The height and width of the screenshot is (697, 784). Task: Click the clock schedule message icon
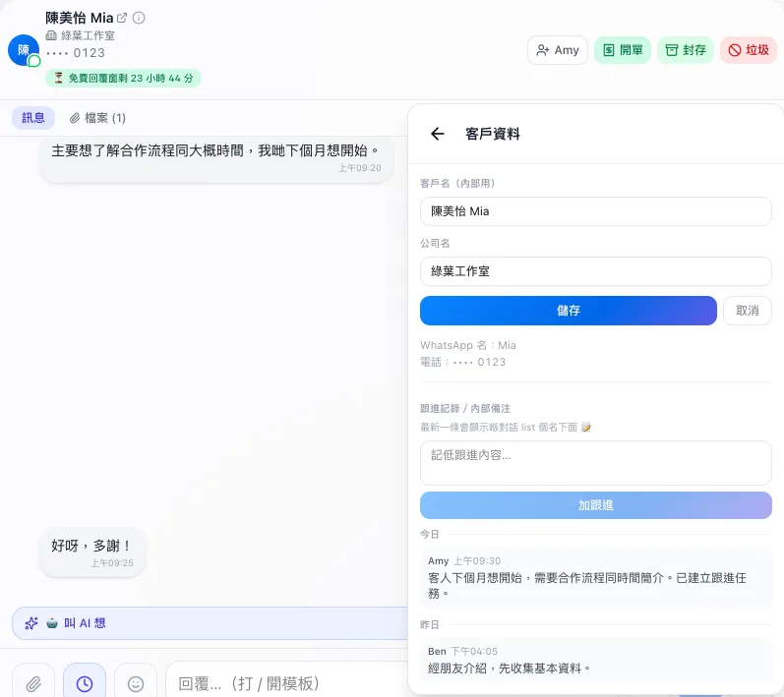pos(85,683)
